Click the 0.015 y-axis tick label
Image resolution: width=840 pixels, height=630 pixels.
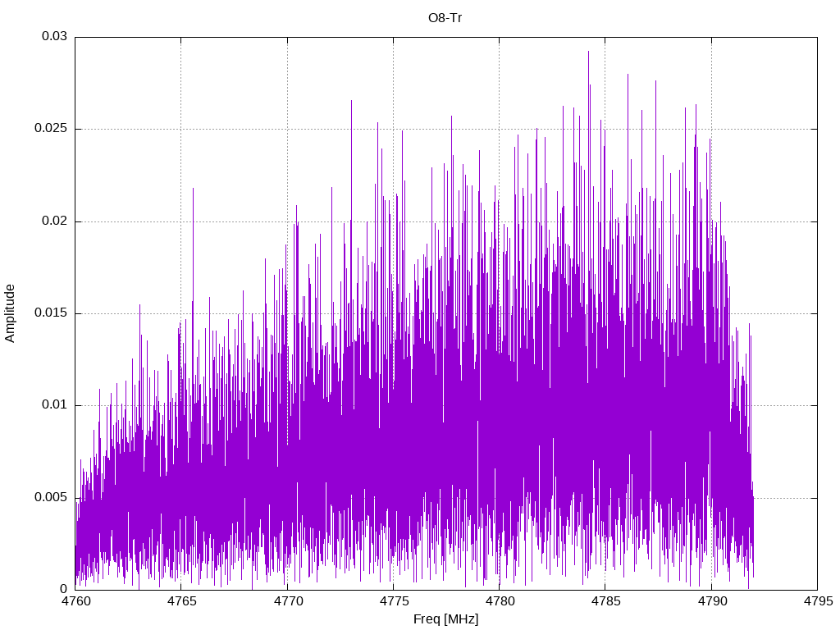[x=51, y=313]
